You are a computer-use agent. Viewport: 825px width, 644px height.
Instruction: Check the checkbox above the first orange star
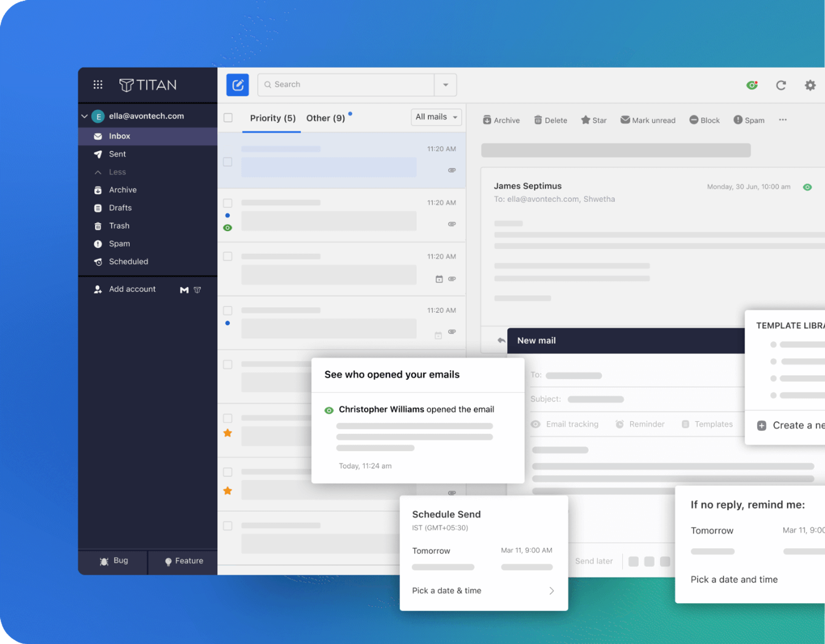tap(228, 418)
